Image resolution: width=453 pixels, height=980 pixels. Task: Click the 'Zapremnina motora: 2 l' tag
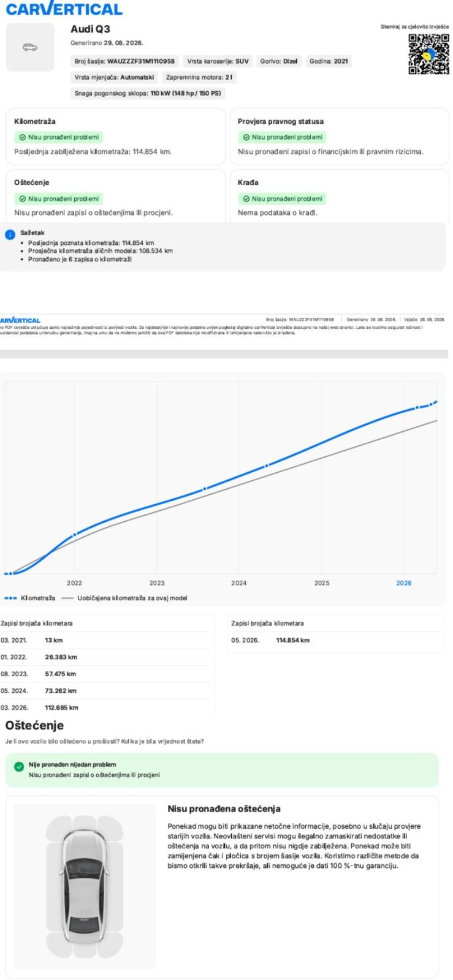(199, 77)
